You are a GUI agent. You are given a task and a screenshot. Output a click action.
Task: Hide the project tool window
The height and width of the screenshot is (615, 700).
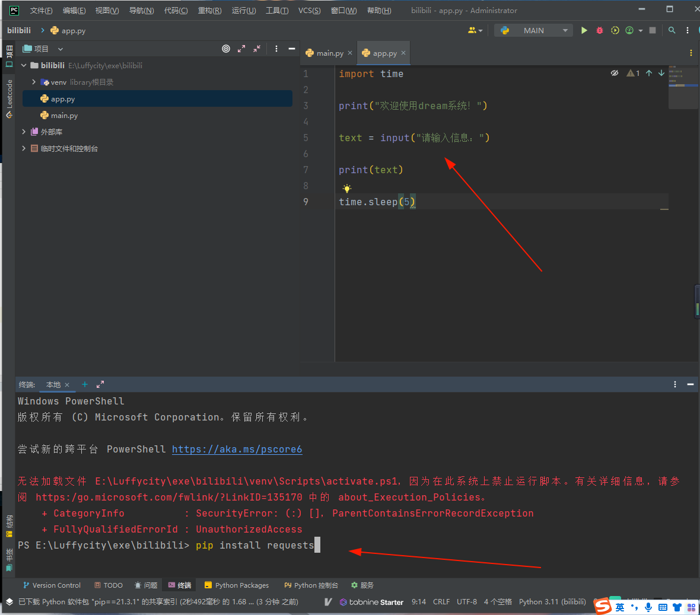pyautogui.click(x=292, y=49)
